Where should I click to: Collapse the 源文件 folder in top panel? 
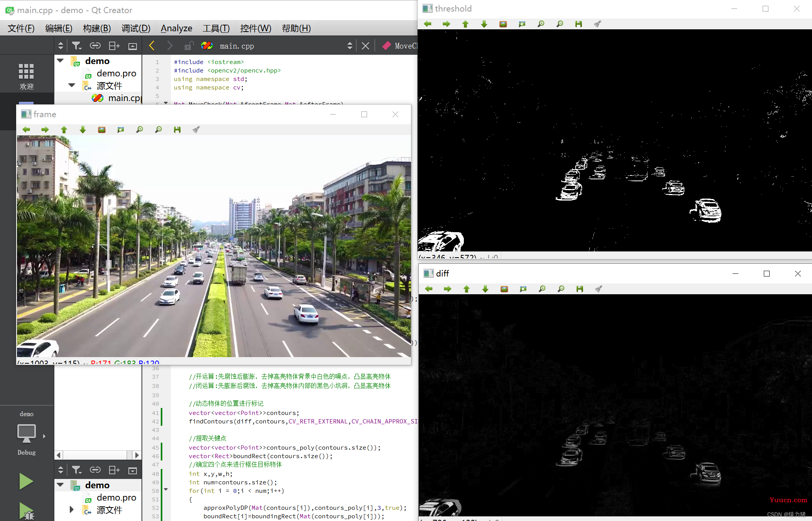tap(72, 85)
